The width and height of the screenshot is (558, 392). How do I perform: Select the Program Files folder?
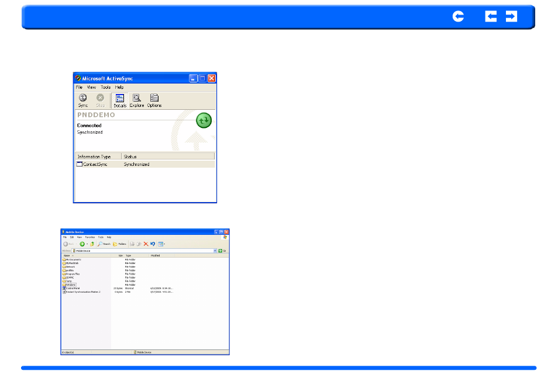[x=71, y=274]
